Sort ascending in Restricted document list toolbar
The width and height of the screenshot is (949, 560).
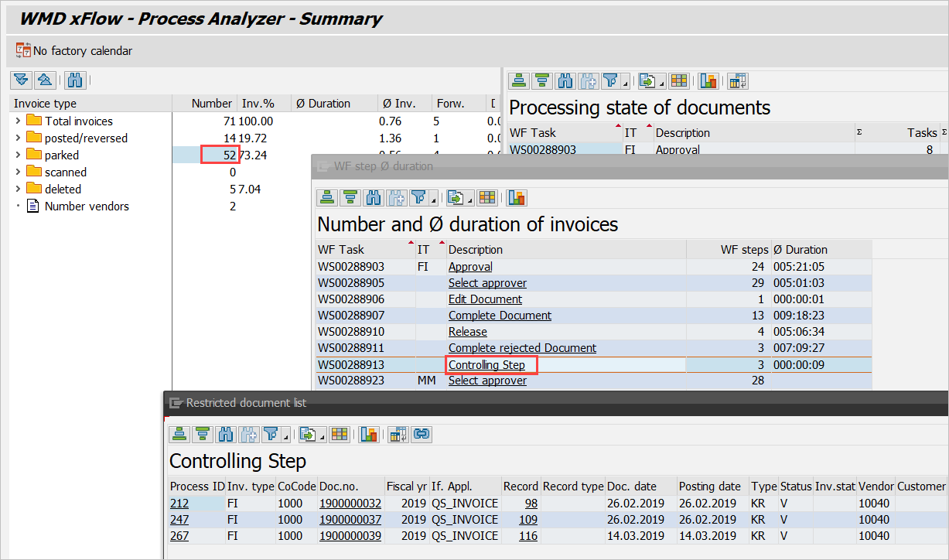pos(179,434)
